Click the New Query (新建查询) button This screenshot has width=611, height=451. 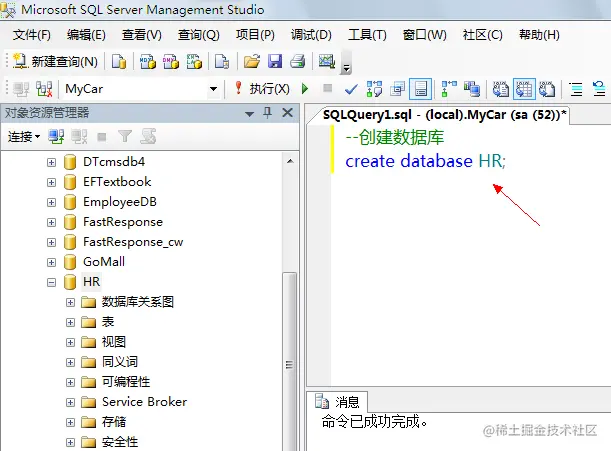[55, 62]
